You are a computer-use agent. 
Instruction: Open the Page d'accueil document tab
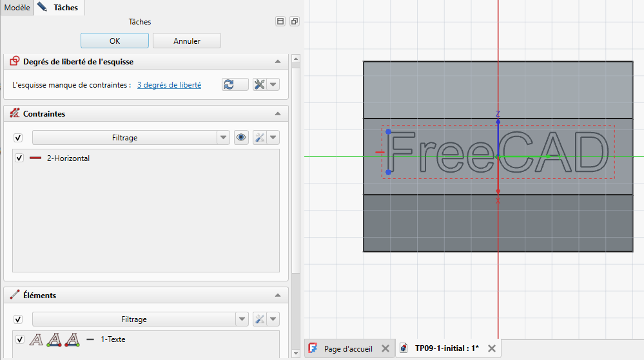pos(348,348)
